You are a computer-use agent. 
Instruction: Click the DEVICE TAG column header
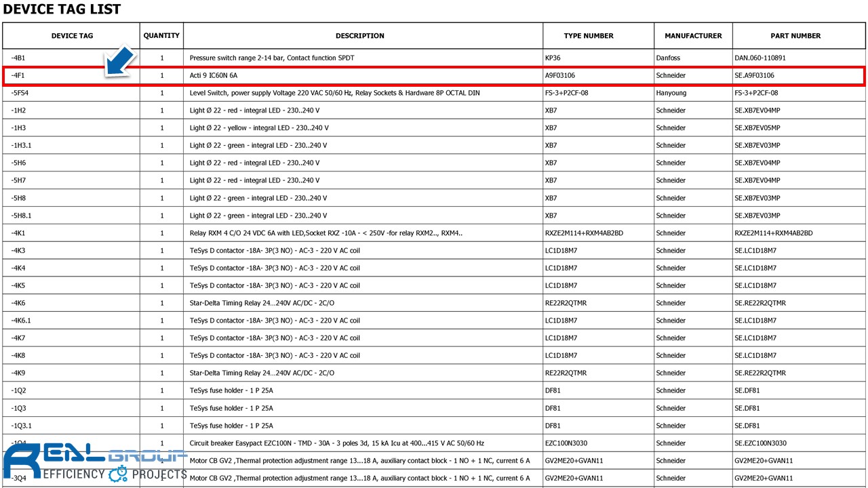72,36
